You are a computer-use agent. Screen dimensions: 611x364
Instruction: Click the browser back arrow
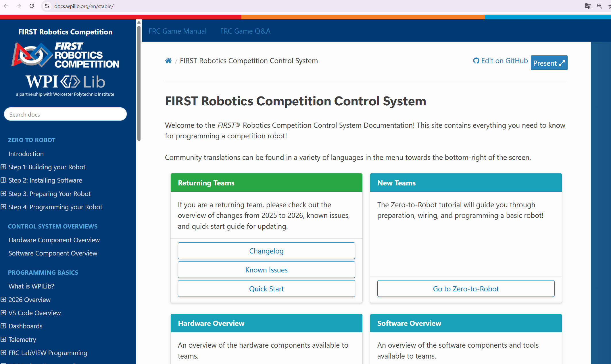tap(6, 6)
